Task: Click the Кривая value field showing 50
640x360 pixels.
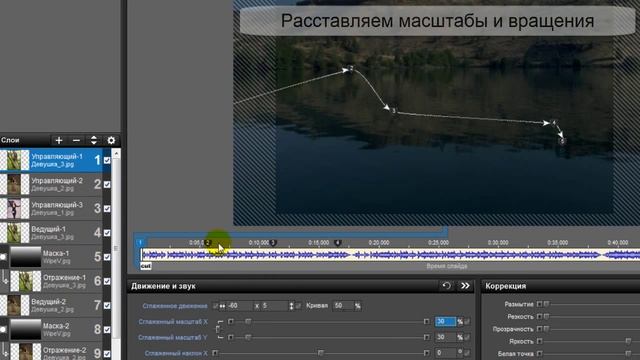Action: (x=343, y=306)
